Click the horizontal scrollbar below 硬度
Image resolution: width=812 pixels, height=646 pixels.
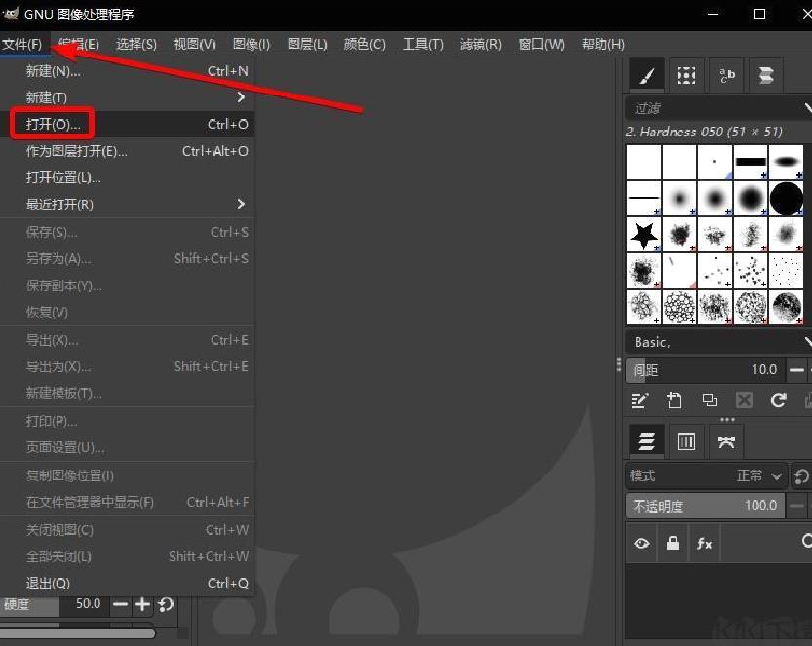pos(78,633)
